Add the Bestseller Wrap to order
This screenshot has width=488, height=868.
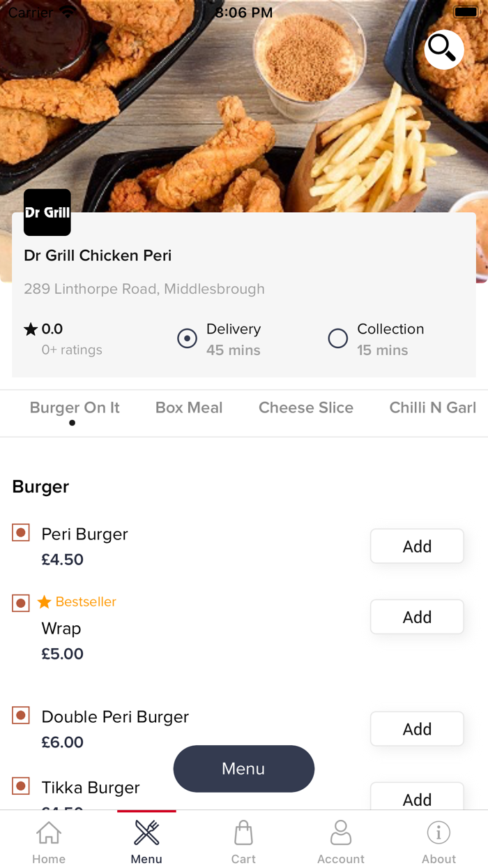click(x=417, y=617)
